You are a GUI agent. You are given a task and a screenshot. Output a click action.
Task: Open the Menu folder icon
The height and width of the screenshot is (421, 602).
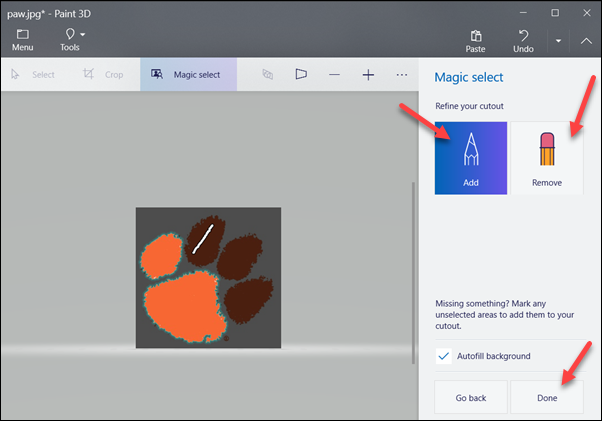pyautogui.click(x=22, y=34)
